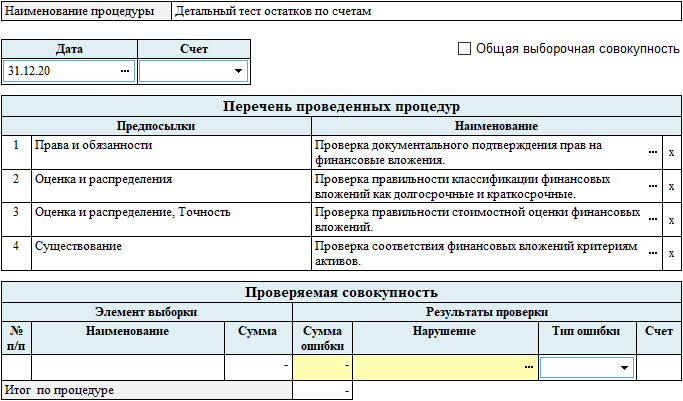Open ellipsis for Оценка и распределение, Точность row
The width and height of the screenshot is (683, 401).
click(653, 219)
